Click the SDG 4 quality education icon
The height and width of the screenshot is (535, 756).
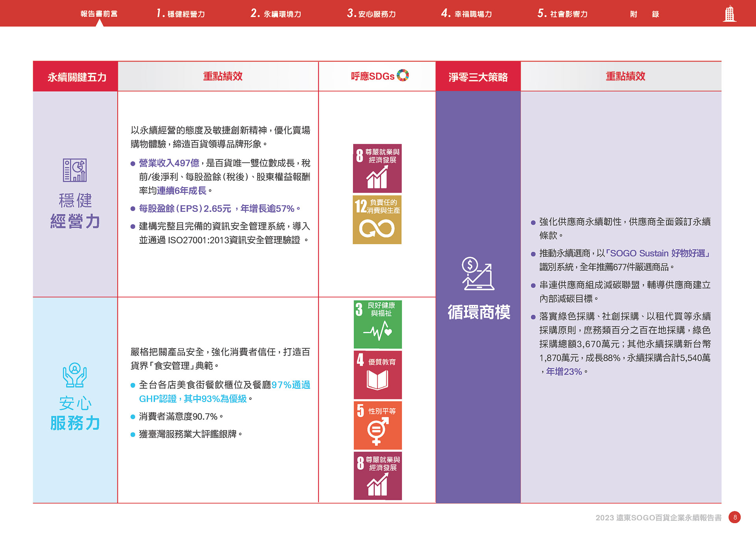(378, 375)
